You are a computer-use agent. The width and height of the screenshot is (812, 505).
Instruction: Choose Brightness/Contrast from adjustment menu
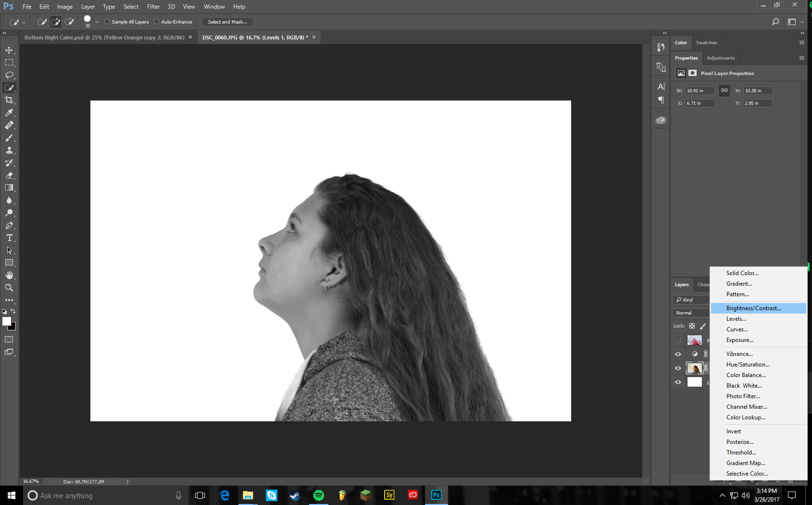758,308
